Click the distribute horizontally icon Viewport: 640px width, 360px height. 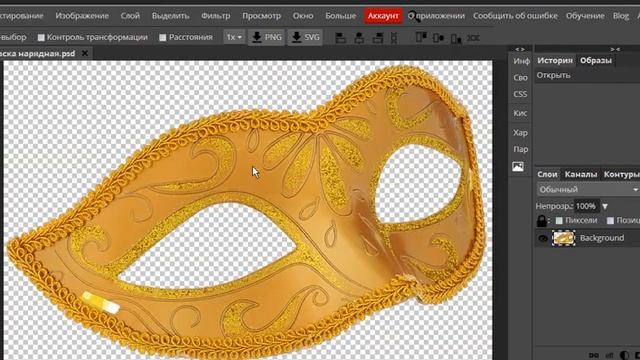(394, 38)
